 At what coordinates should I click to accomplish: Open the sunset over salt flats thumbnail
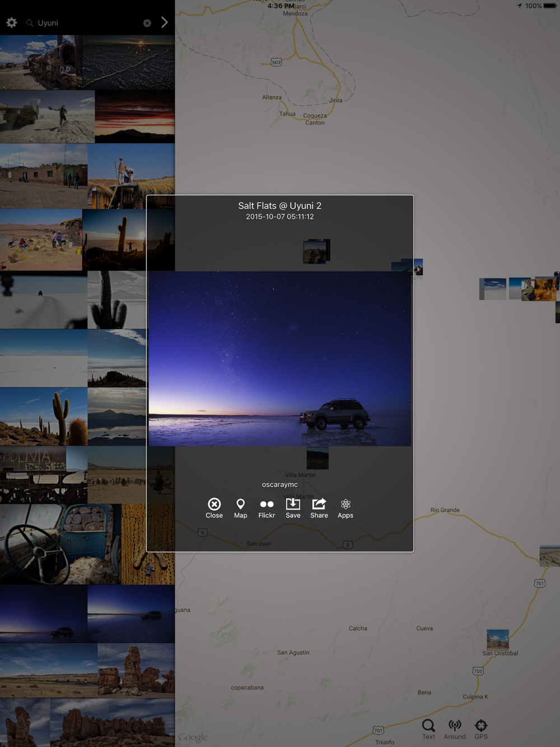[128, 62]
